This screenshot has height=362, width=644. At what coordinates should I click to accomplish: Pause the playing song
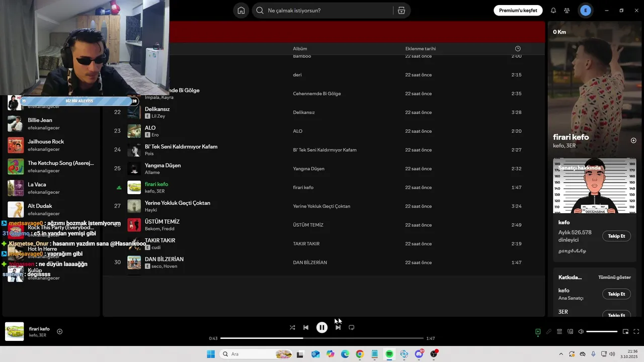coord(322,327)
